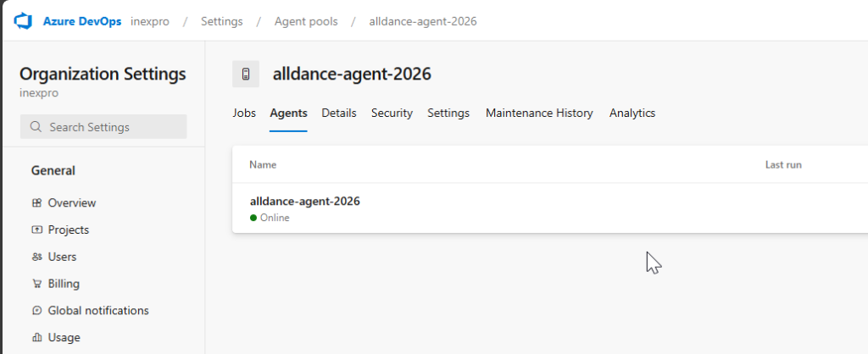The width and height of the screenshot is (868, 354).
Task: Click the Global notifications icon
Action: pos(36,311)
